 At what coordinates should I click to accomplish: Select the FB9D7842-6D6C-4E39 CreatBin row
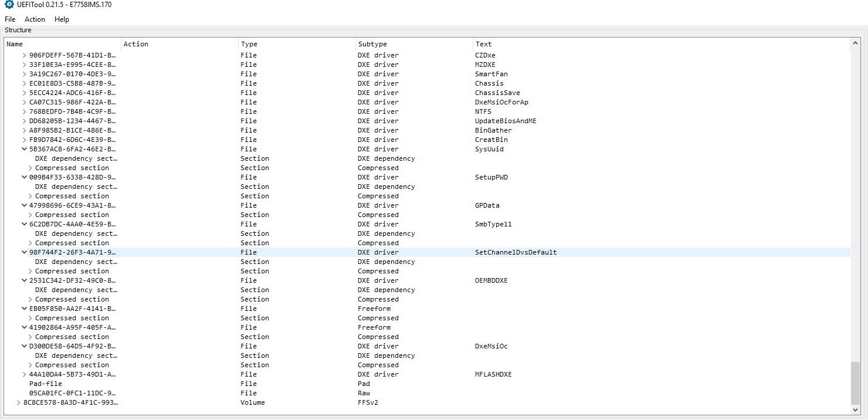(x=428, y=140)
